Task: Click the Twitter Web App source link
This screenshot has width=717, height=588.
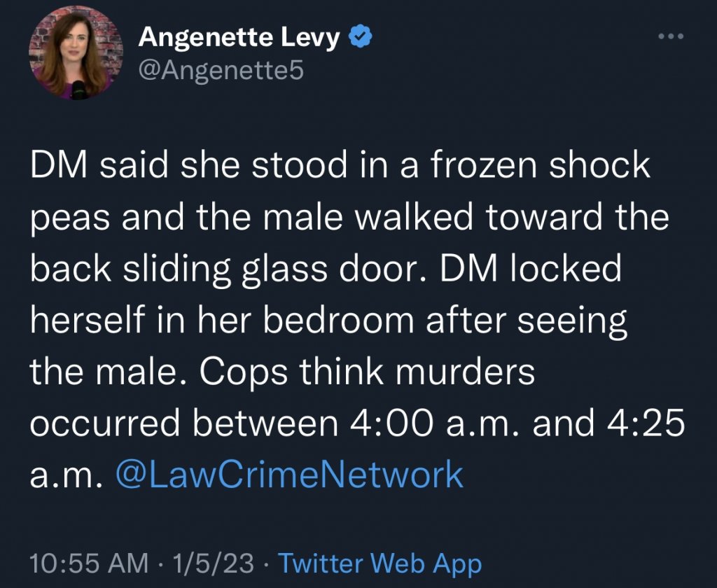Action: coord(380,563)
